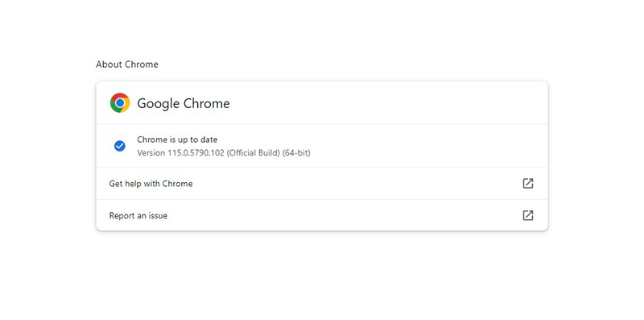Open external link icon beside Report an issue
Image resolution: width=644 pixels, height=320 pixels.
[528, 215]
